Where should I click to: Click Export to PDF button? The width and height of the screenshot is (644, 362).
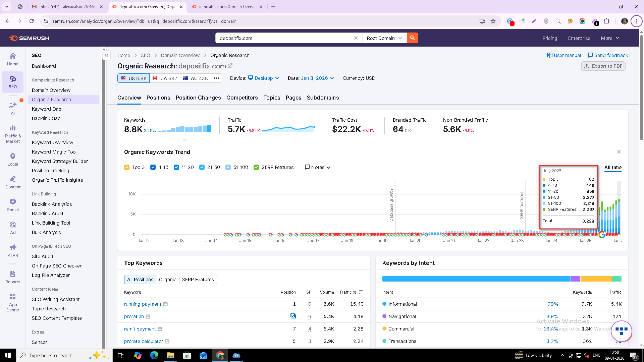603,66
